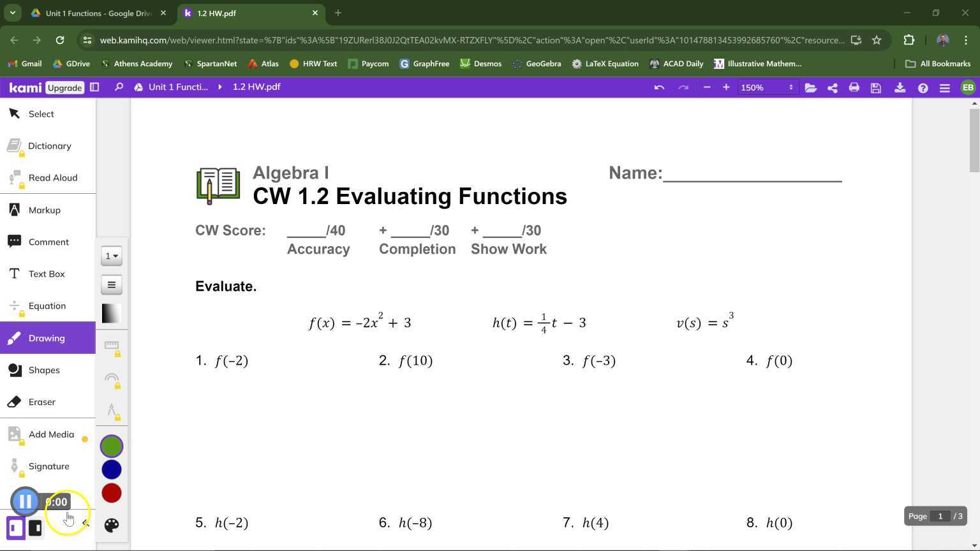
Task: Activate the Signature tool
Action: [48, 466]
